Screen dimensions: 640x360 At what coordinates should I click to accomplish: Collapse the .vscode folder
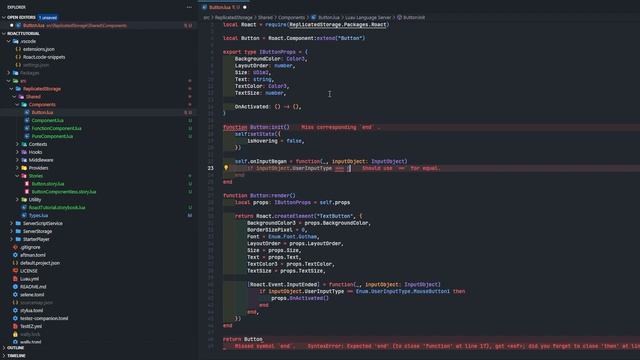[x=9, y=41]
